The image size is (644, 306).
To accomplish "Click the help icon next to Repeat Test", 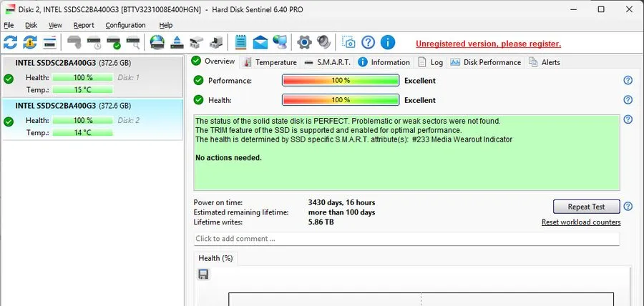I will click(628, 207).
